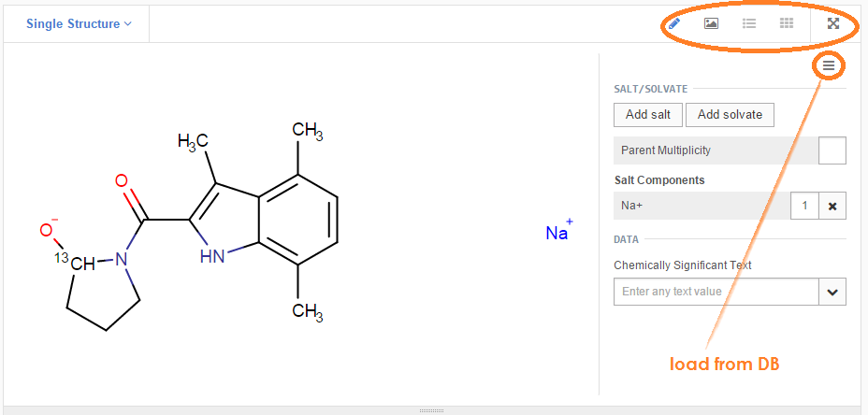The width and height of the screenshot is (868, 415).
Task: Select the Na+ ion on canvas
Action: (x=557, y=232)
